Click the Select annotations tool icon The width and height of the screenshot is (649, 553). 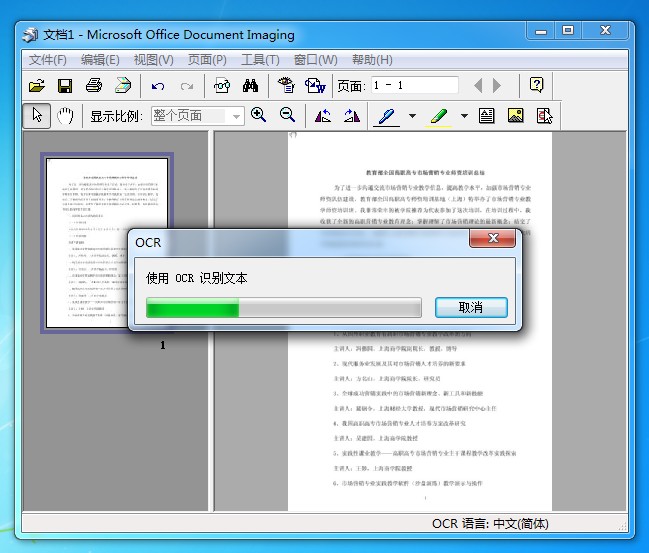tap(544, 116)
